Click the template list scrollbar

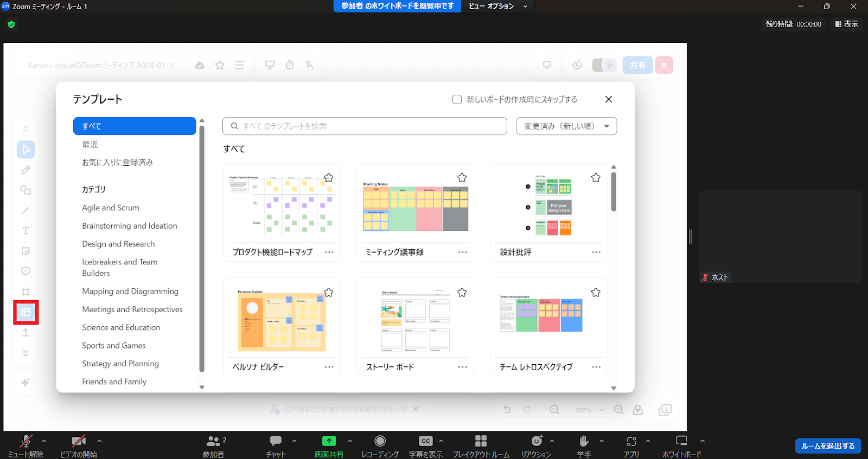pos(614,192)
